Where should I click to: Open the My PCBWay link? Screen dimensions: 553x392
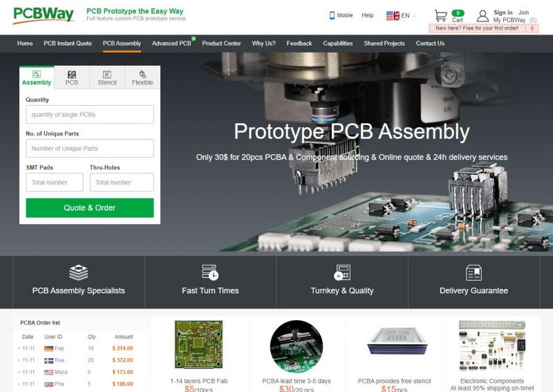pyautogui.click(x=509, y=20)
